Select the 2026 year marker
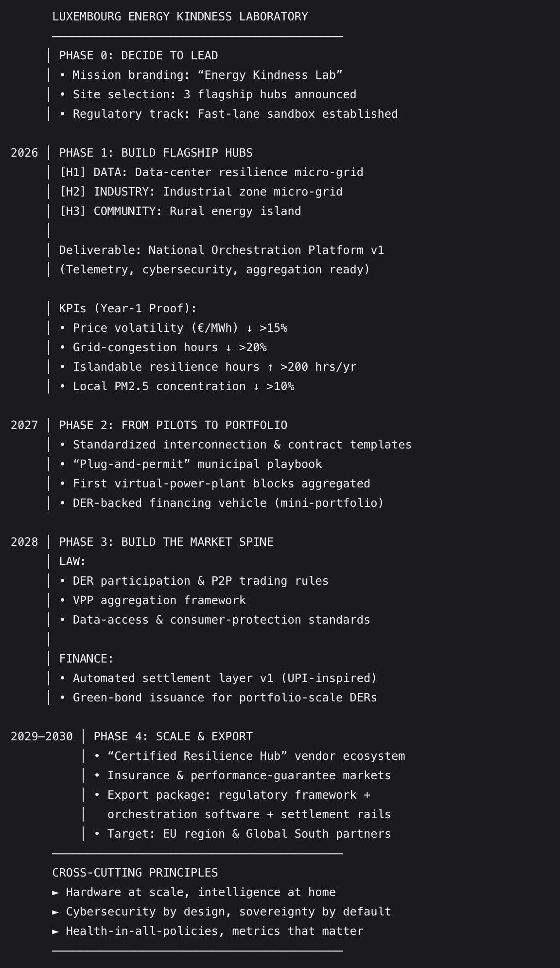This screenshot has width=560, height=968. (x=24, y=153)
